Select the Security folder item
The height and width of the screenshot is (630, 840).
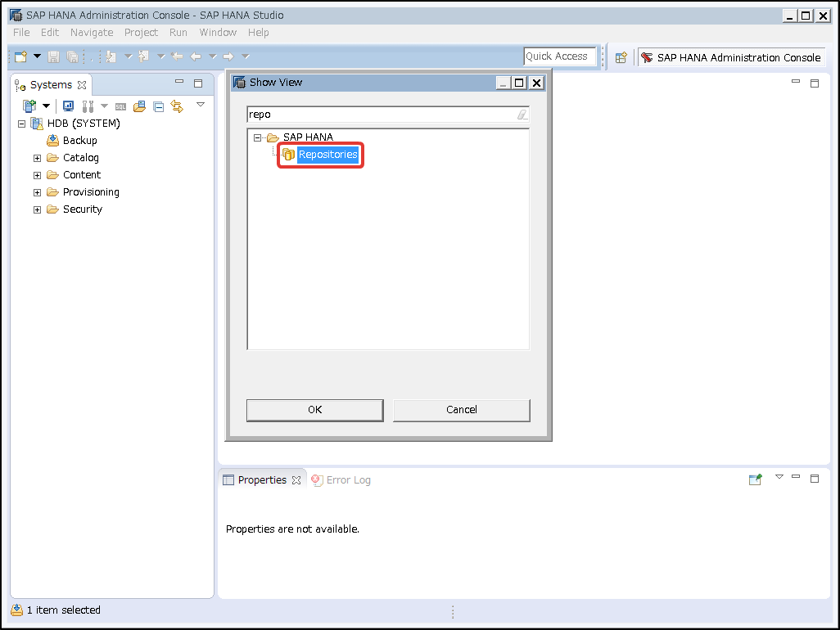pyautogui.click(x=83, y=209)
